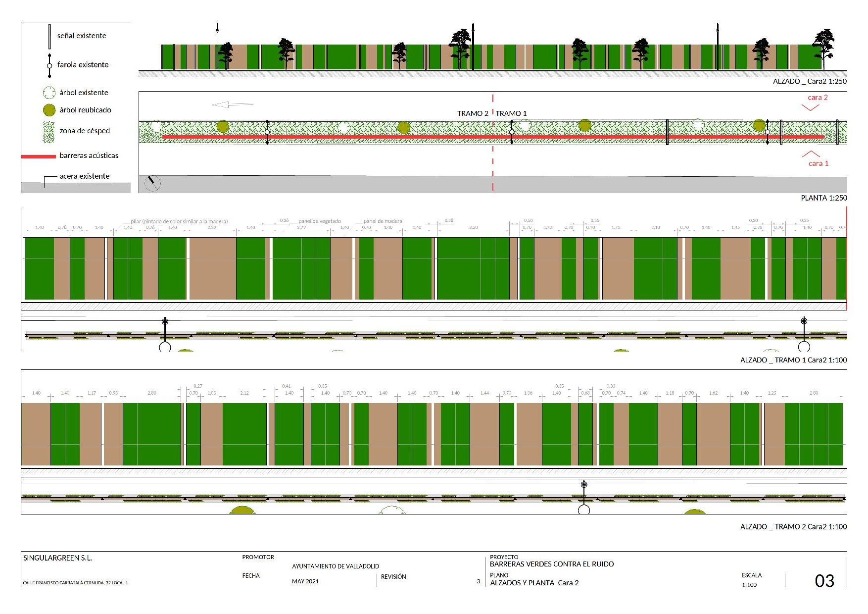Select the PLANTA 1:250 caption
This screenshot has height=614, width=868.
tap(823, 198)
